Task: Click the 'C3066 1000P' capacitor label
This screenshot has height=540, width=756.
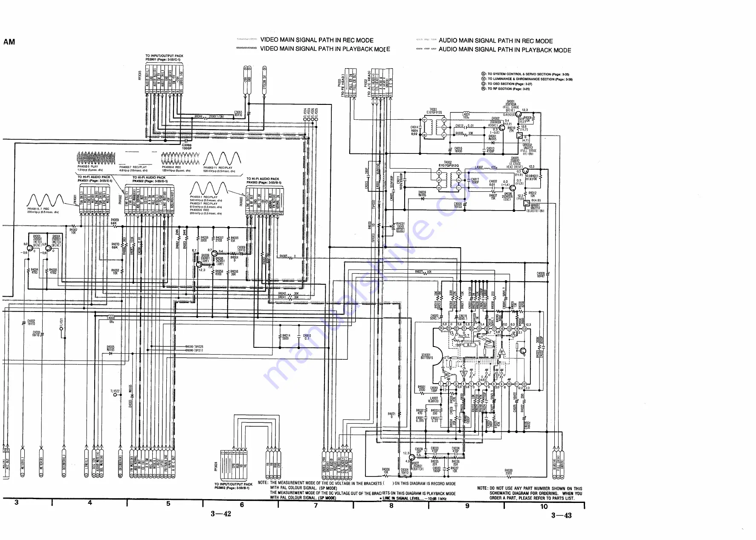Action: (x=187, y=147)
